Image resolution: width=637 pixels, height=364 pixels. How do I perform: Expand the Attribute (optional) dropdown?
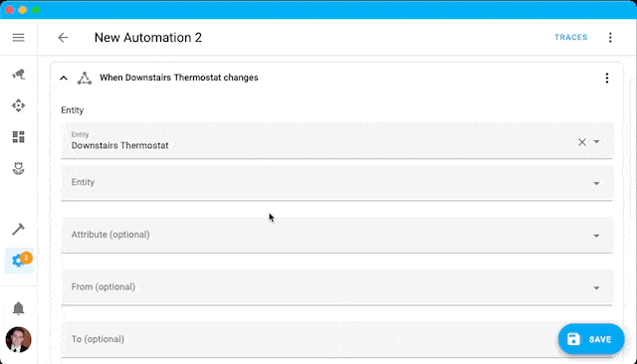click(596, 236)
